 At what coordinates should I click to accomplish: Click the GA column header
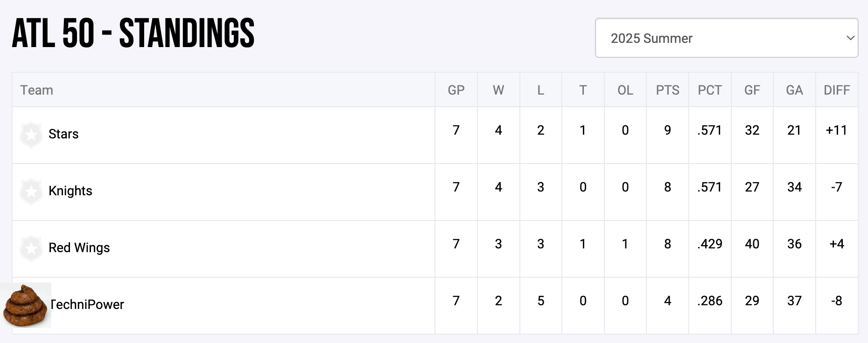click(x=794, y=90)
